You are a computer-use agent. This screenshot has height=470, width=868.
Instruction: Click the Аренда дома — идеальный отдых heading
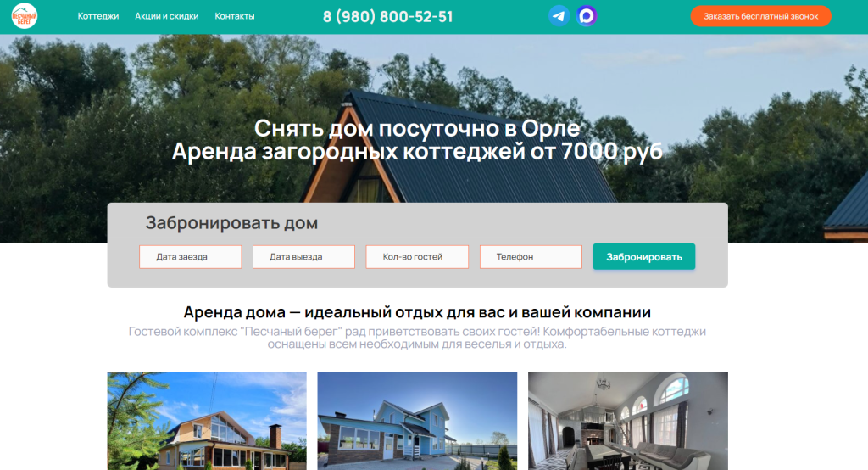coord(417,311)
